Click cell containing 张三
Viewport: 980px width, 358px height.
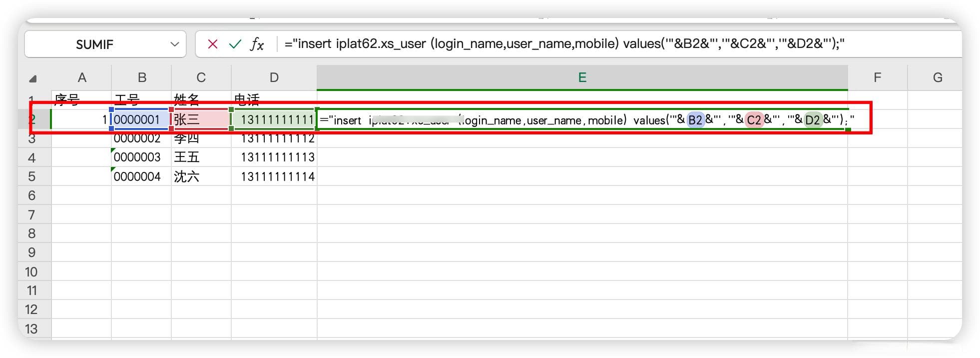(x=201, y=119)
